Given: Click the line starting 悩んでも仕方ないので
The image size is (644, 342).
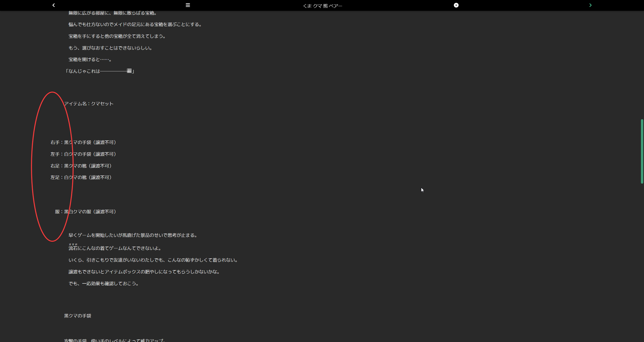Looking at the screenshot, I should [135, 24].
